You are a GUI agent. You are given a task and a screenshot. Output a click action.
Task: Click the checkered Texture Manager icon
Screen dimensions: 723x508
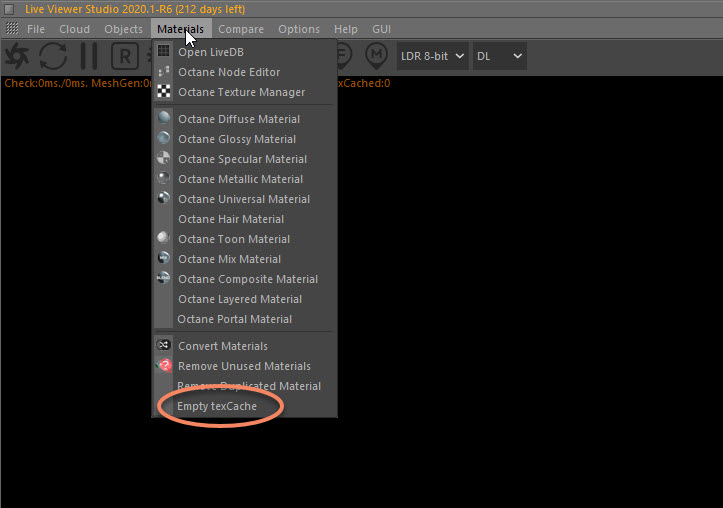coord(164,91)
